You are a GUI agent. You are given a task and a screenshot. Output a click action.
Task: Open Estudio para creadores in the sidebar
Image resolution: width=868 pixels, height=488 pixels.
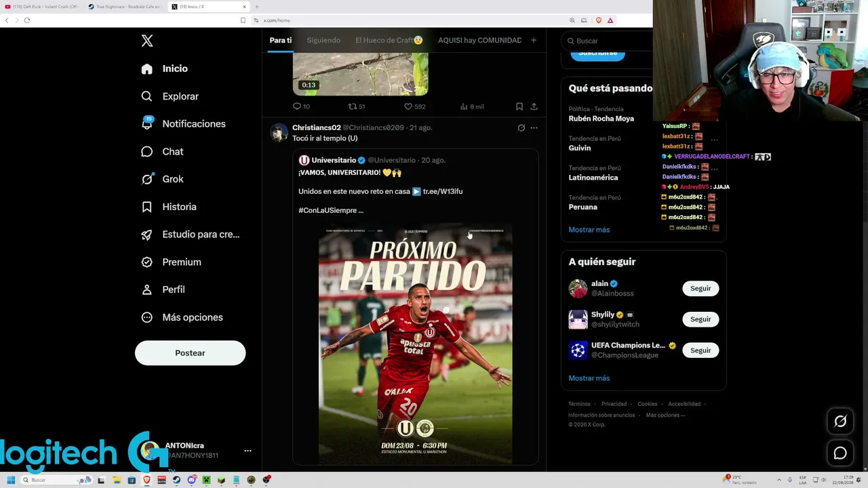point(191,235)
